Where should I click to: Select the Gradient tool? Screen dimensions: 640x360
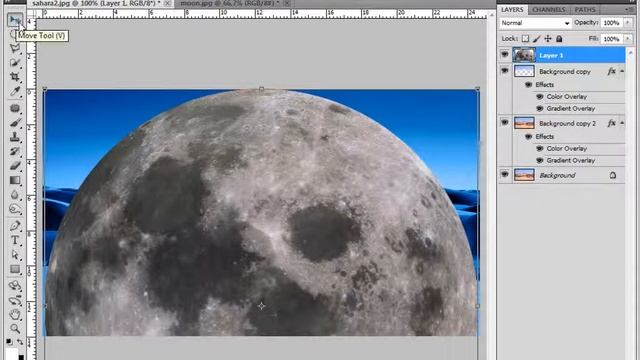(15, 180)
